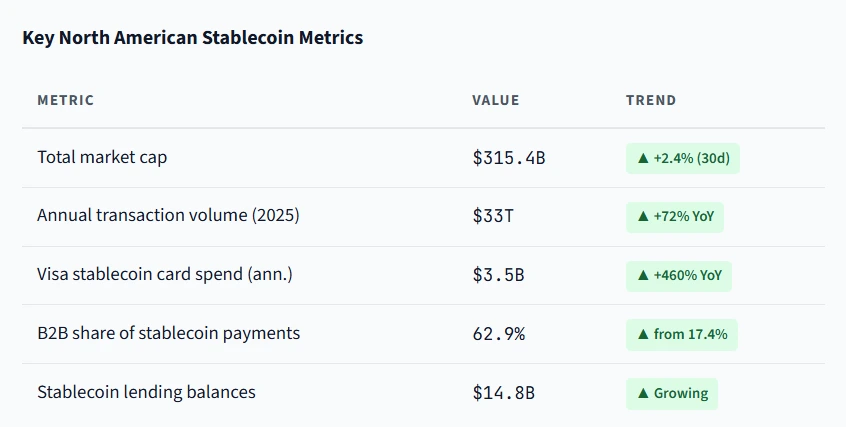The width and height of the screenshot is (846, 427).
Task: Click the green "Growing" trend badge
Action: click(672, 393)
